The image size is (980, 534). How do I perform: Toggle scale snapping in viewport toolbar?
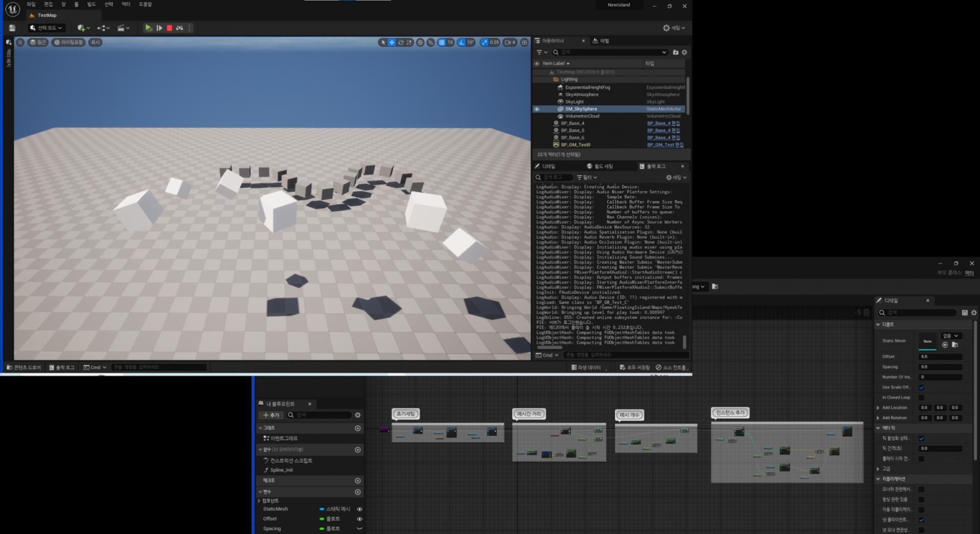coord(484,42)
